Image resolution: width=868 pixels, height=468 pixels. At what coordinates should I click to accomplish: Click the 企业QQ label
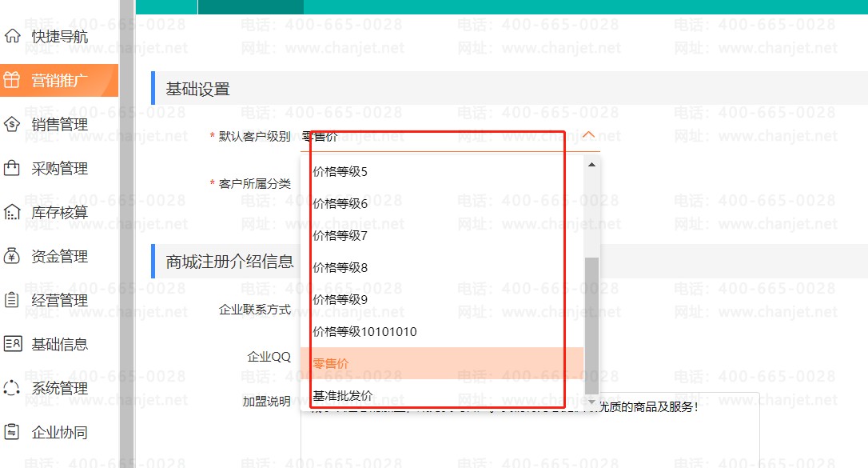tap(269, 358)
